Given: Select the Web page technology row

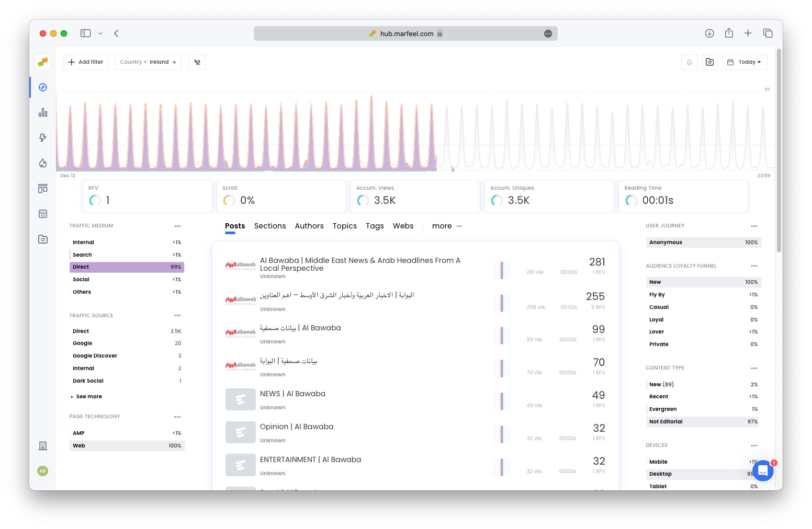Looking at the screenshot, I should tap(127, 446).
